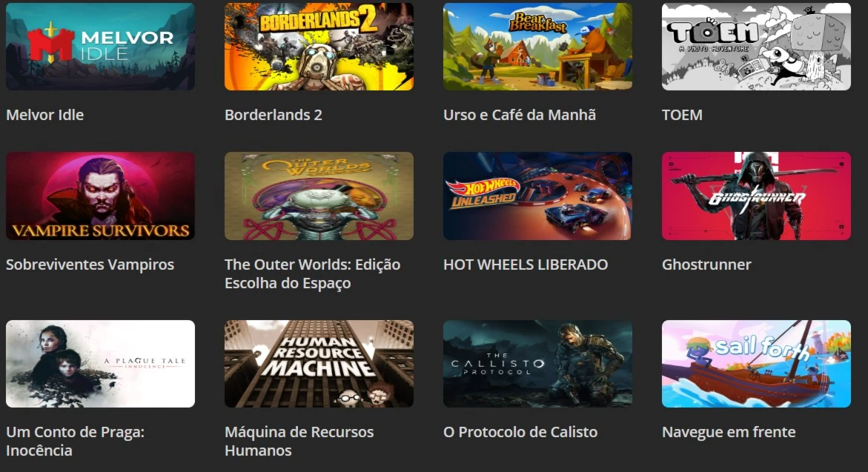Open the Bear and Breakfast cover art
This screenshot has height=472, width=868.
pos(537,47)
